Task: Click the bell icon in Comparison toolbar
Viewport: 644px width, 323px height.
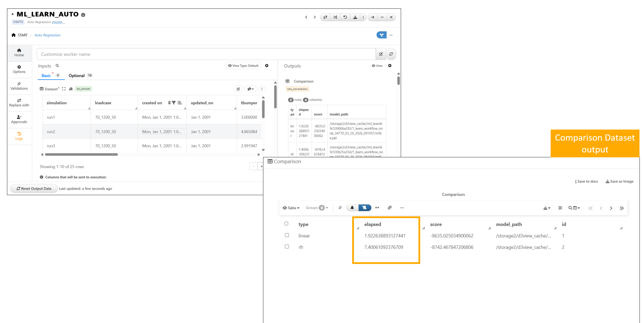Action: (352, 208)
